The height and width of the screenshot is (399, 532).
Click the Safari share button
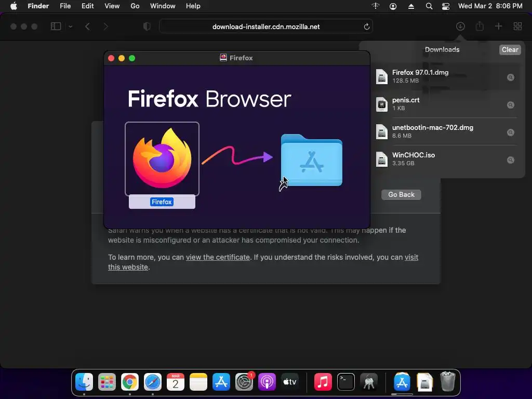[480, 26]
